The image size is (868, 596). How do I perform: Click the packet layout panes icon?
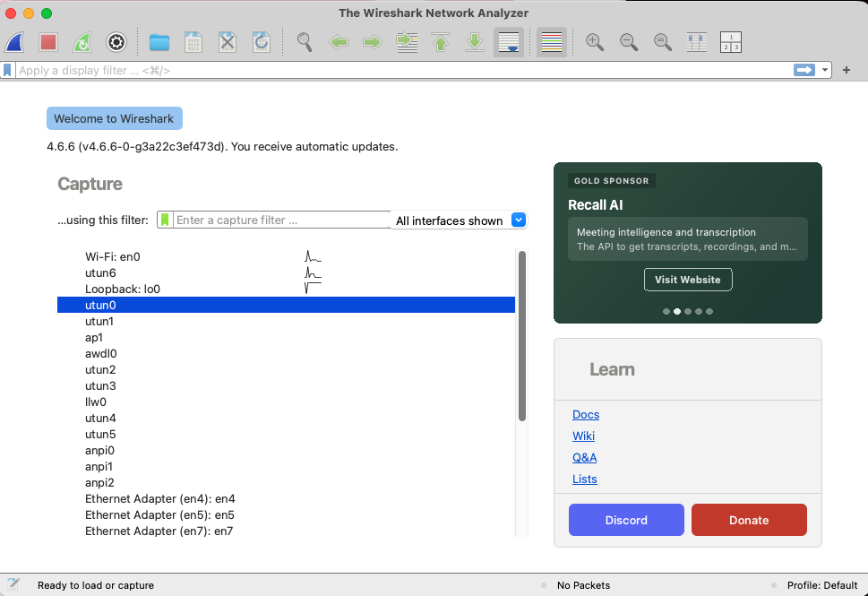(731, 42)
